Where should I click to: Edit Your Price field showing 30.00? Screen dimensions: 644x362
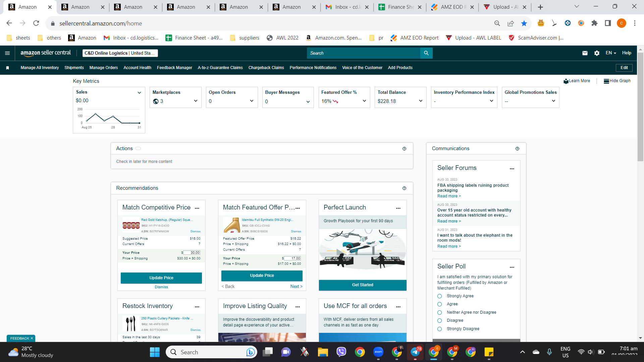point(192,253)
